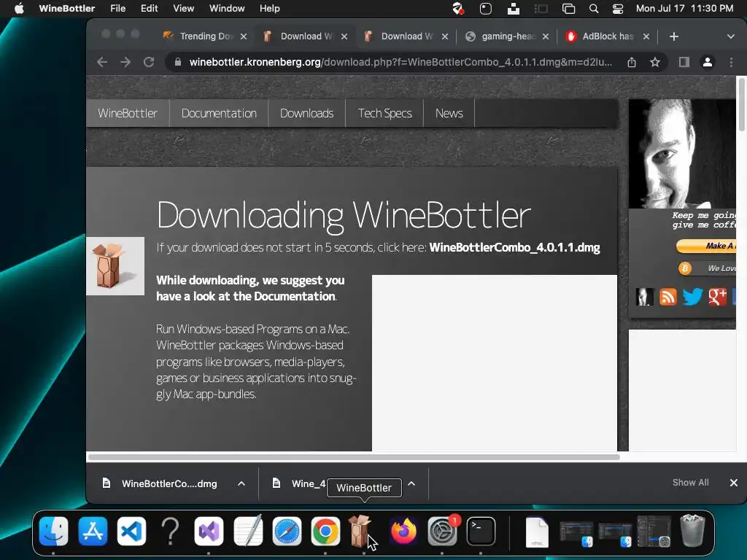This screenshot has height=560, width=747.
Task: Reload the WineBottler page
Action: pyautogui.click(x=149, y=62)
